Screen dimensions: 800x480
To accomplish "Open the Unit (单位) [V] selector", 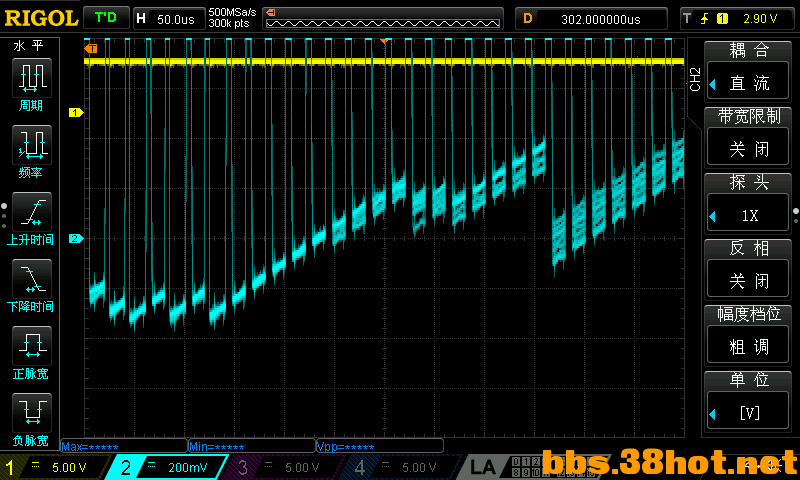I will [x=748, y=400].
